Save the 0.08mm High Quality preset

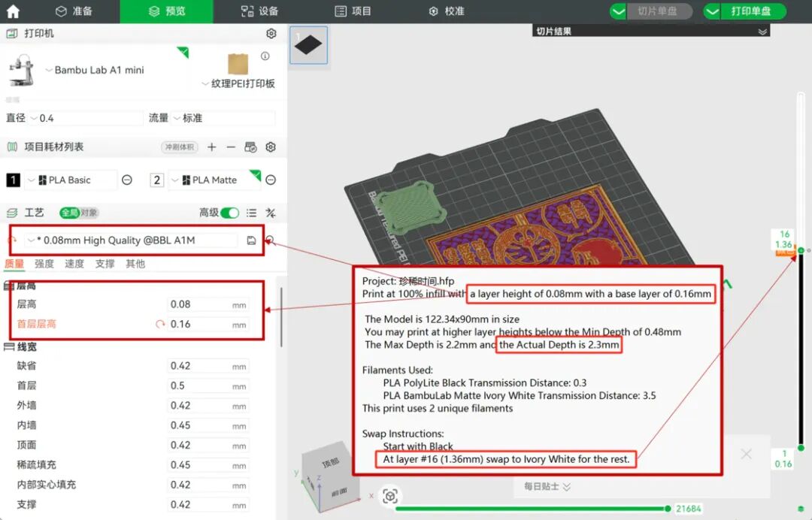click(251, 240)
